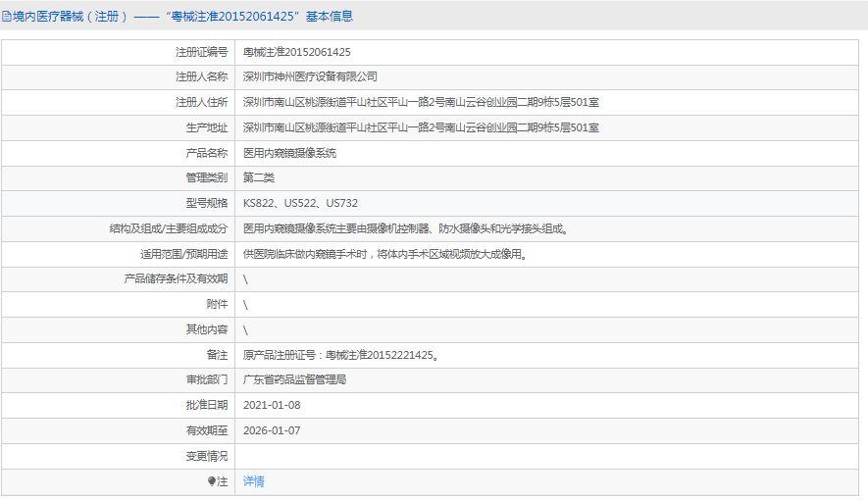
Task: Click the 变更情况 row label
Action: tap(207, 456)
